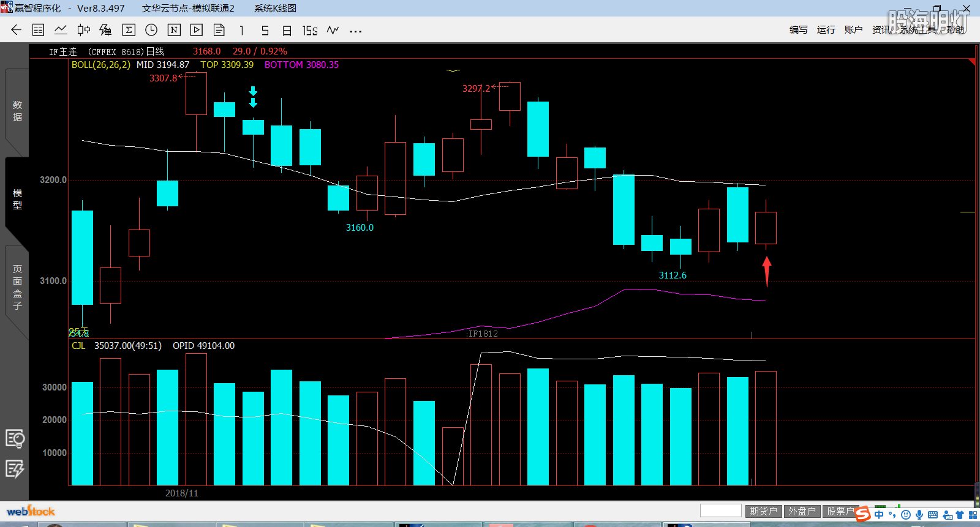
Task: Click the shirt skin icon
Action: pyautogui.click(x=960, y=515)
